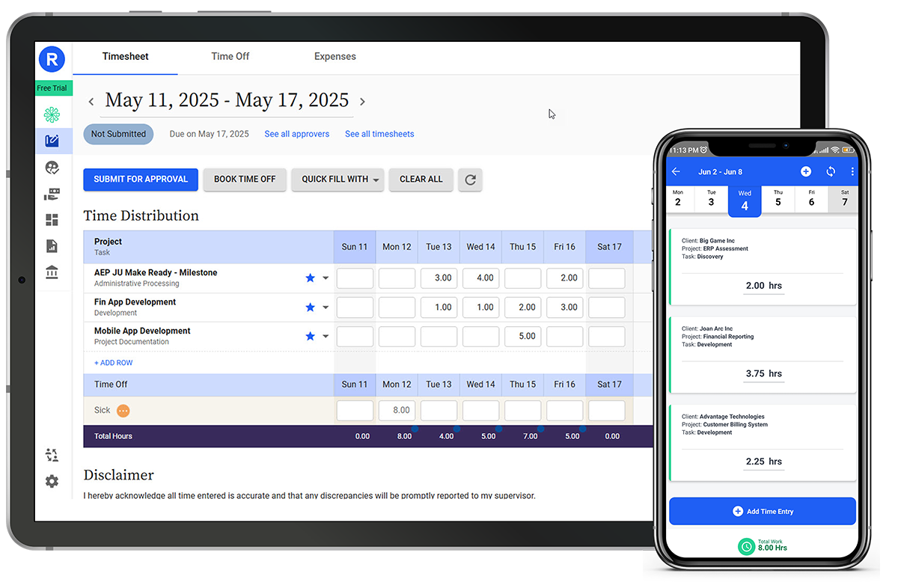Open the dashboard grid icon in sidebar
The width and height of the screenshot is (898, 588).
coord(52,220)
